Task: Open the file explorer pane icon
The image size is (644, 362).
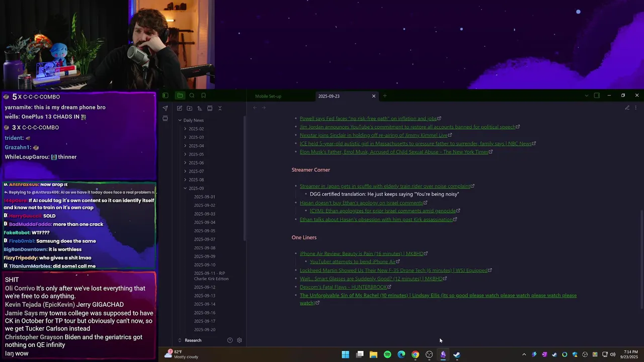Action: pyautogui.click(x=180, y=96)
